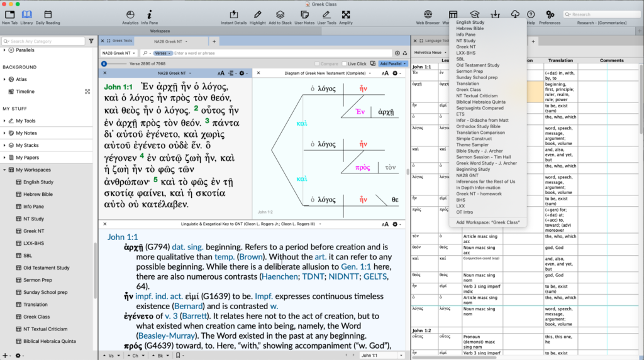Choose Hebrew Bible from the workspaces menu
The image size is (644, 360).
(x=469, y=28)
